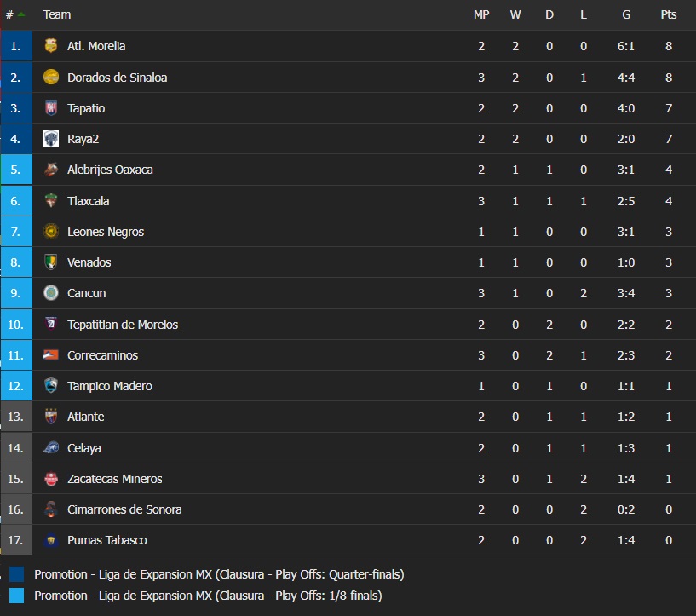696x616 pixels.
Task: Click the Atl. Morelia team crest
Action: click(x=51, y=46)
